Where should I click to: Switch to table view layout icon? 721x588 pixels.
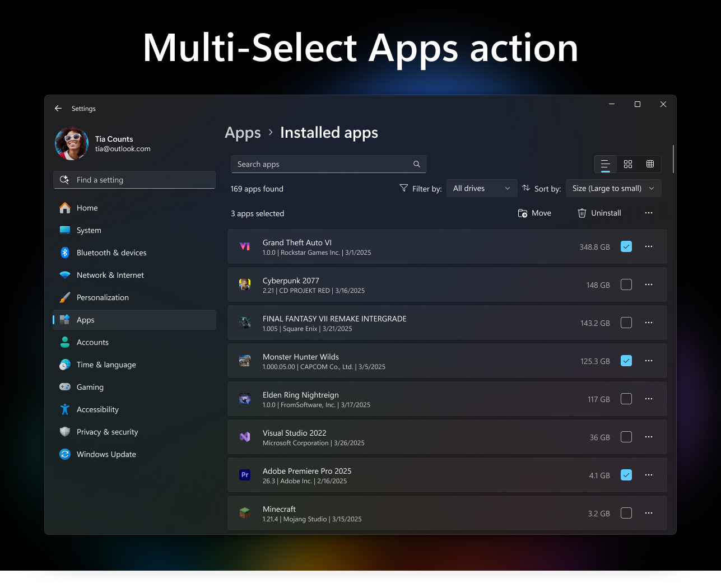[650, 164]
